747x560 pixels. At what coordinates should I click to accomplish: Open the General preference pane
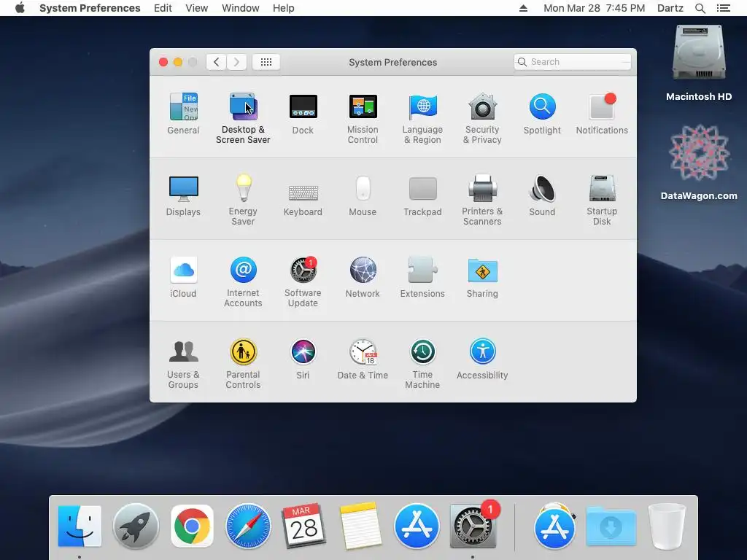(183, 113)
